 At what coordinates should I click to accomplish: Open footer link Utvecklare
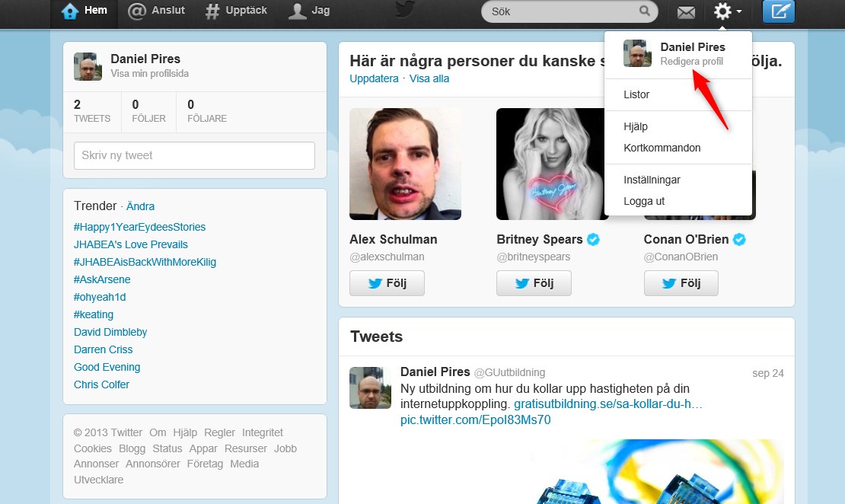pyautogui.click(x=99, y=480)
